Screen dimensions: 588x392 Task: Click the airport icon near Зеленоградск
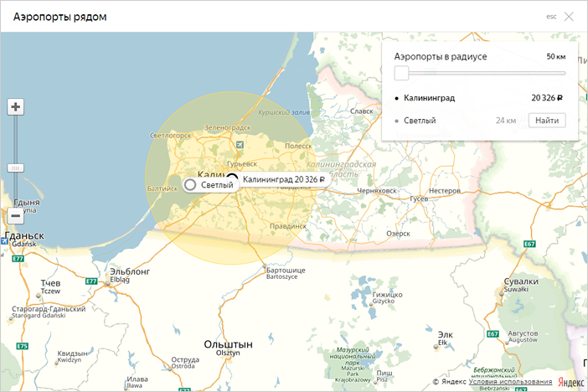240,144
